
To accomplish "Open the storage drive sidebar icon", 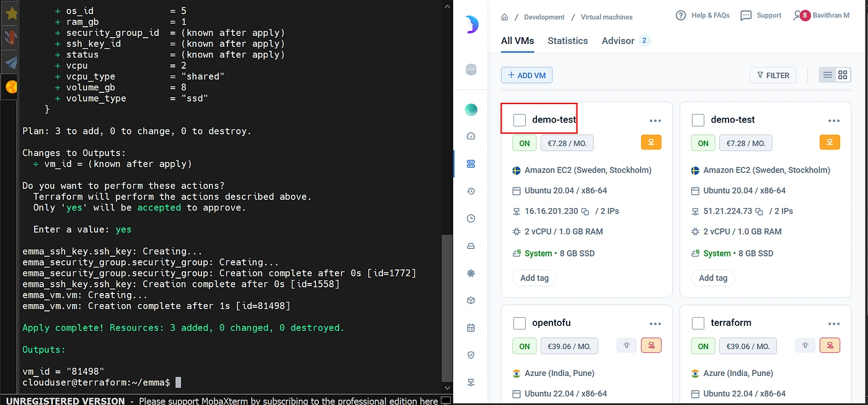I will [471, 246].
